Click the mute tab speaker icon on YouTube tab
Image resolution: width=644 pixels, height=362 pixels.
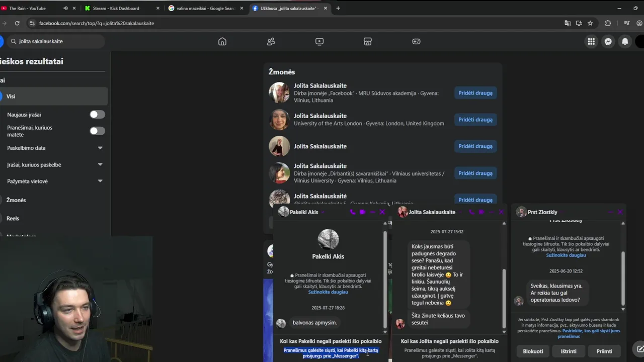click(65, 8)
